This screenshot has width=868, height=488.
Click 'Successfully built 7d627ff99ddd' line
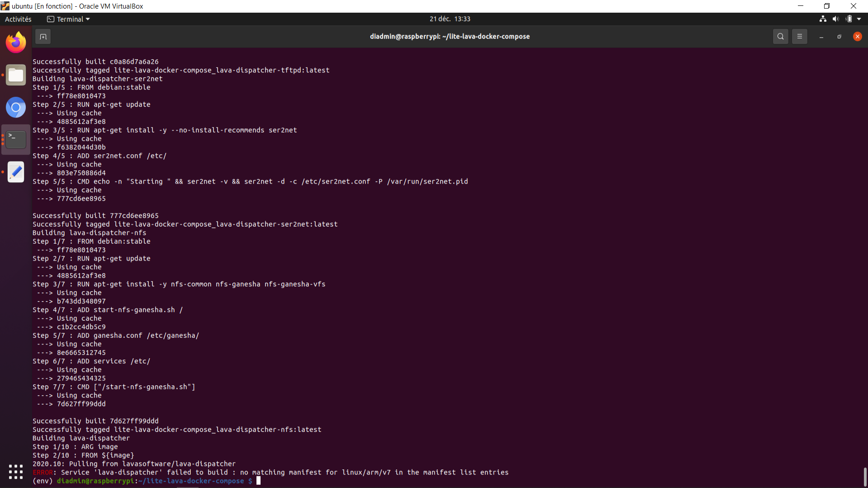95,421
